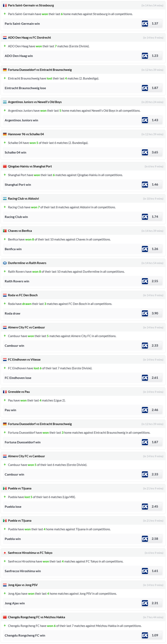Image resolution: width=167 pixels, height=644 pixels.
Task: Click the 1X logo for Chengdu Rongcheng FC win
Action: click(145, 635)
